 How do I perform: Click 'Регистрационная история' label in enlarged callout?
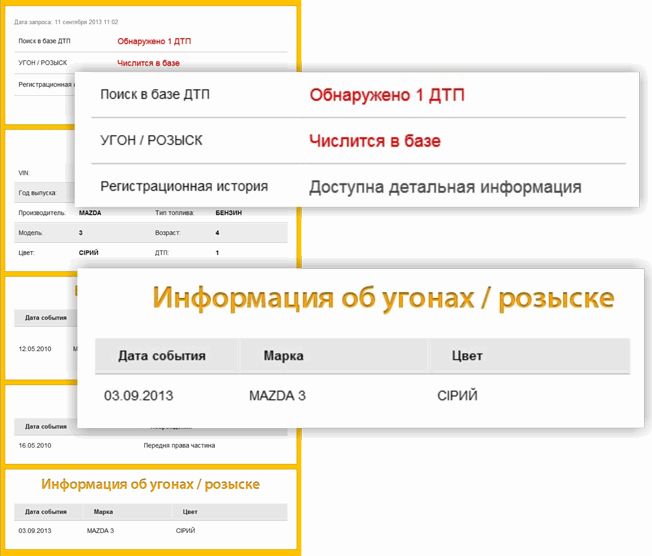click(x=184, y=186)
